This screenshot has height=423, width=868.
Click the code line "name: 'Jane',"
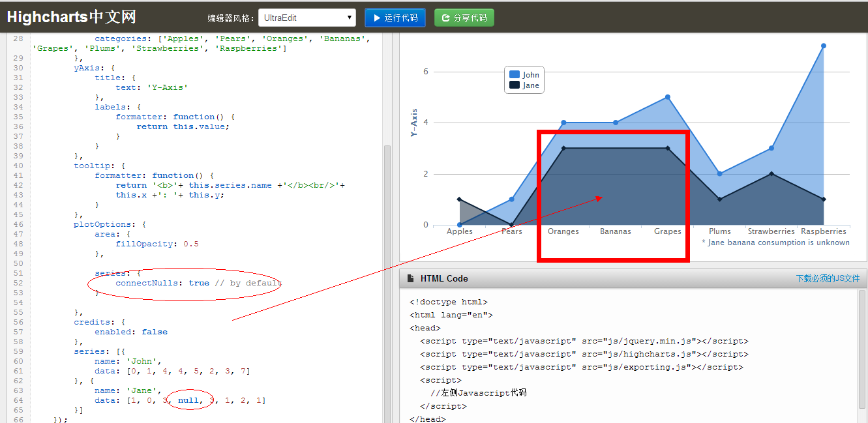[128, 390]
